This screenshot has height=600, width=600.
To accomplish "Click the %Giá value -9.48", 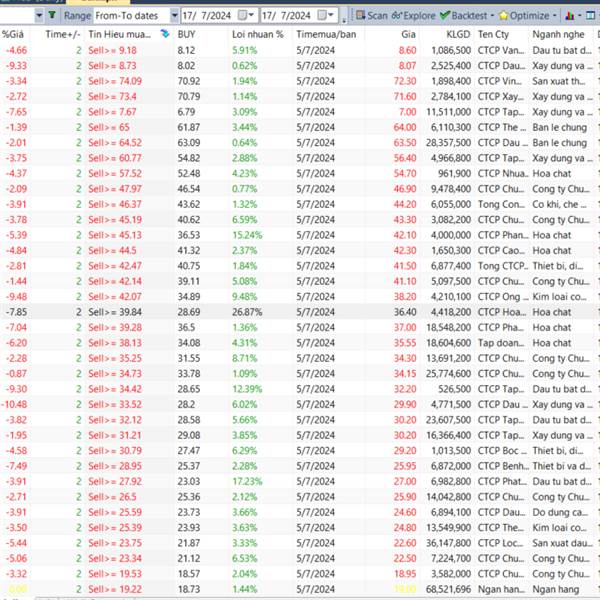I will 16,297.
